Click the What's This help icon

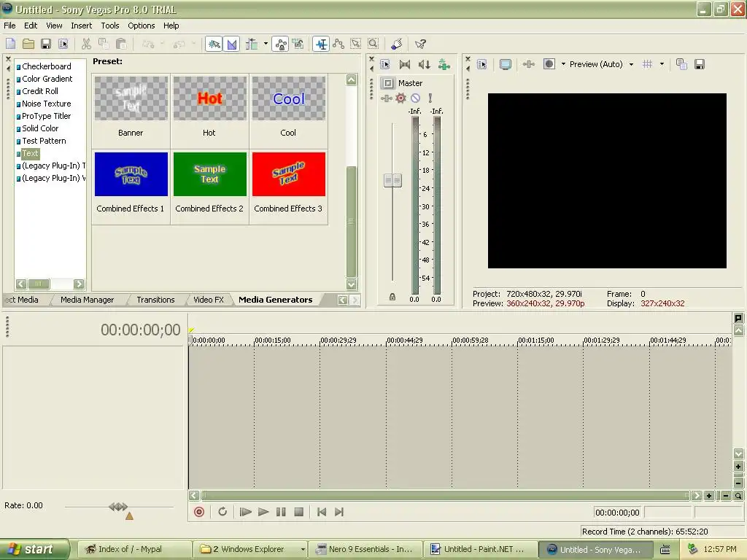(x=420, y=44)
